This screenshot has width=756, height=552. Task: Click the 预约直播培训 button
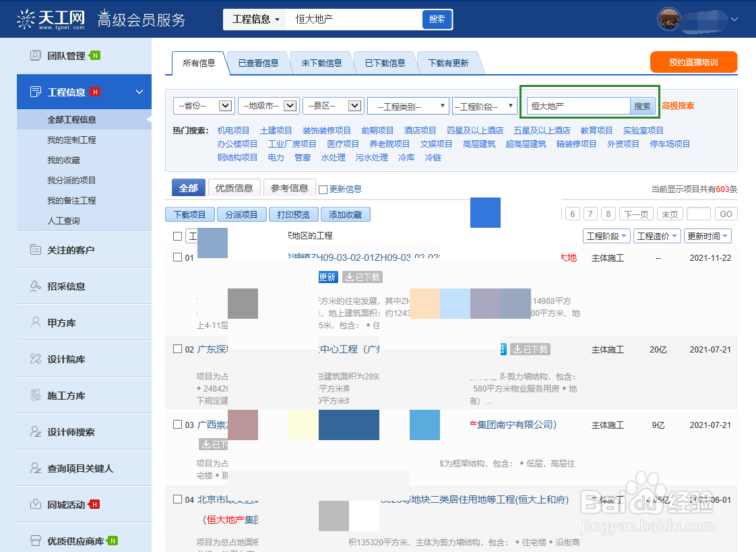click(x=694, y=62)
